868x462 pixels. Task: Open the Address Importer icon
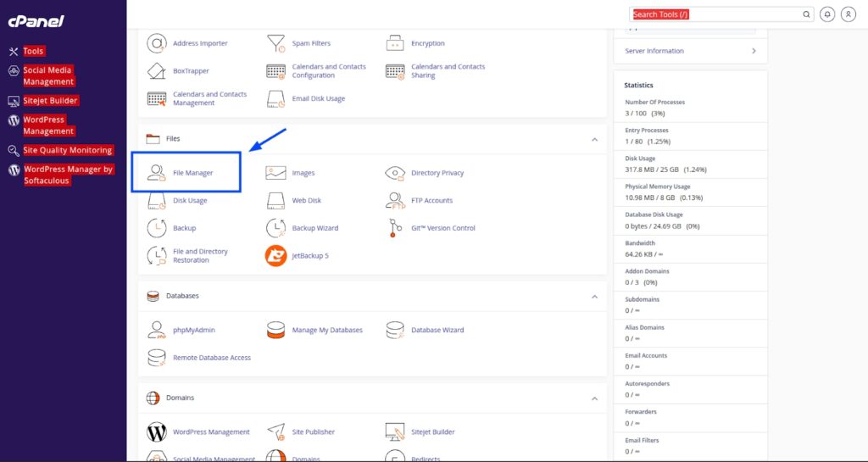point(157,43)
